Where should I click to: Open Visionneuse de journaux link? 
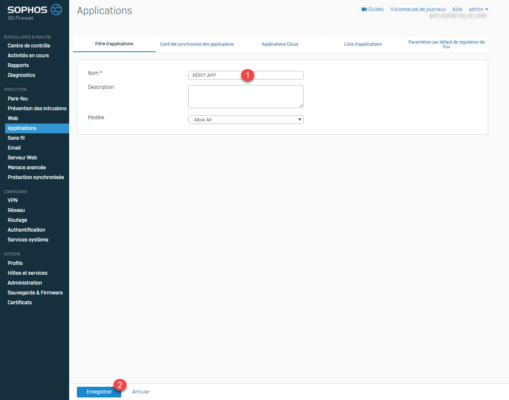click(418, 9)
